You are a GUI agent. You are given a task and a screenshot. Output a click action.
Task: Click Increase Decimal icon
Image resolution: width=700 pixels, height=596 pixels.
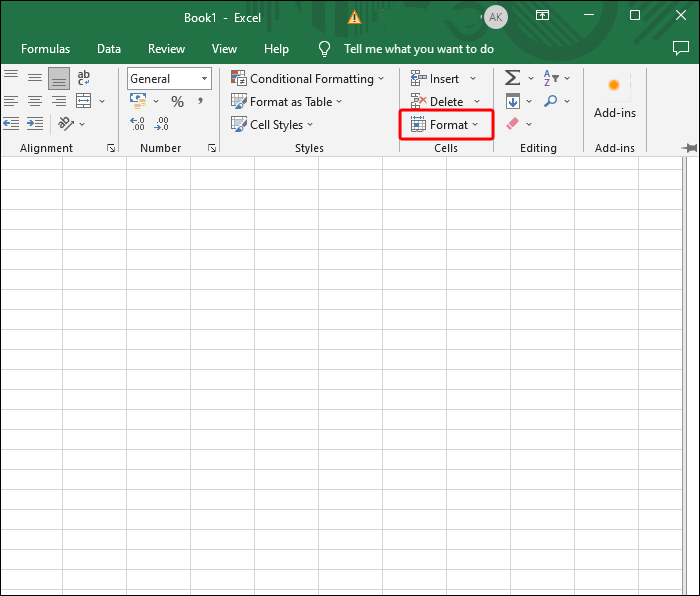(138, 123)
